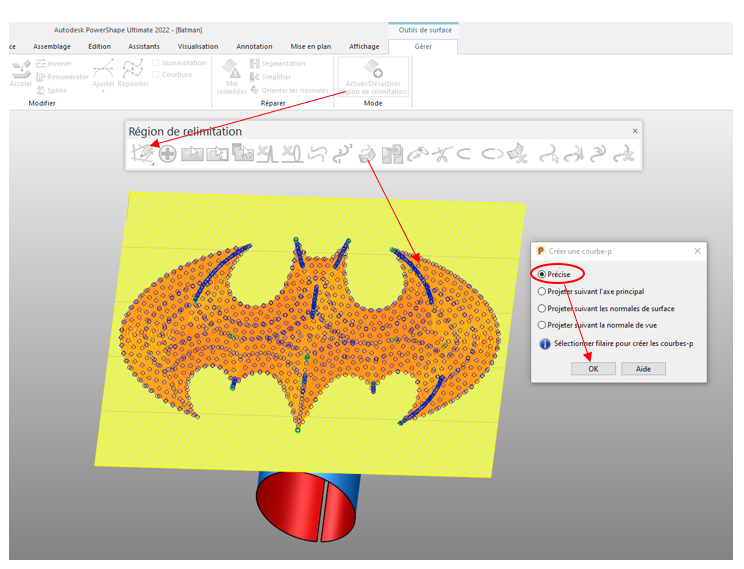The image size is (744, 569).
Task: Click the first icon in Région de relimitation toolbar
Action: (x=142, y=153)
